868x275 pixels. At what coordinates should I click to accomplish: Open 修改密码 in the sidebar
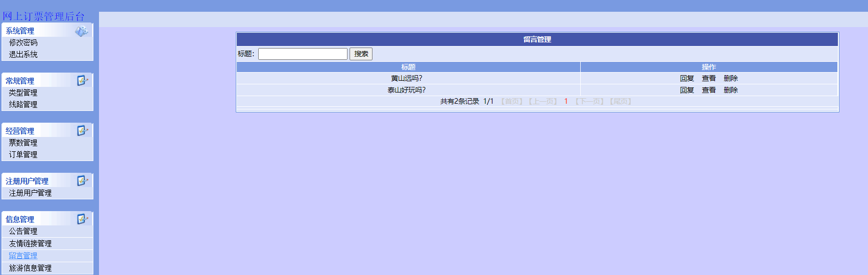[23, 42]
